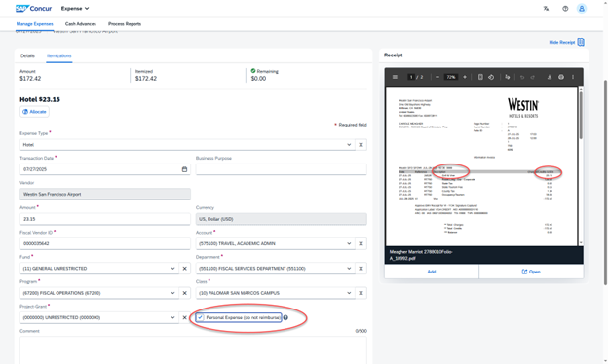608x364 pixels.
Task: Open the Transaction Date calendar picker
Action: coord(184,169)
